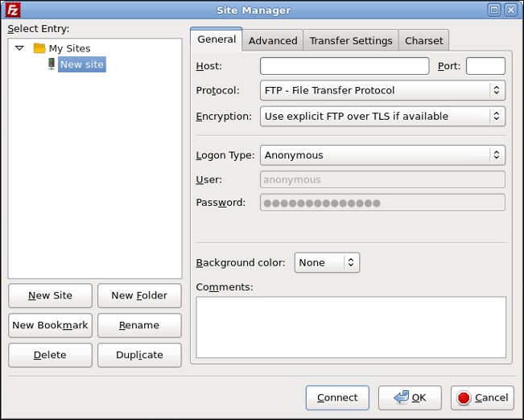The width and height of the screenshot is (524, 420).
Task: Open the Logon Type dropdown
Action: pyautogui.click(x=382, y=155)
